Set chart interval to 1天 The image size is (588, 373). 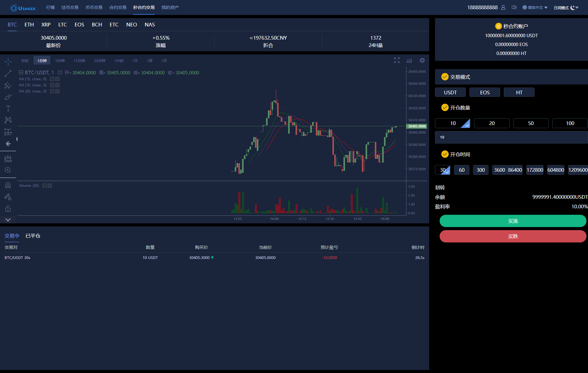pyautogui.click(x=135, y=61)
